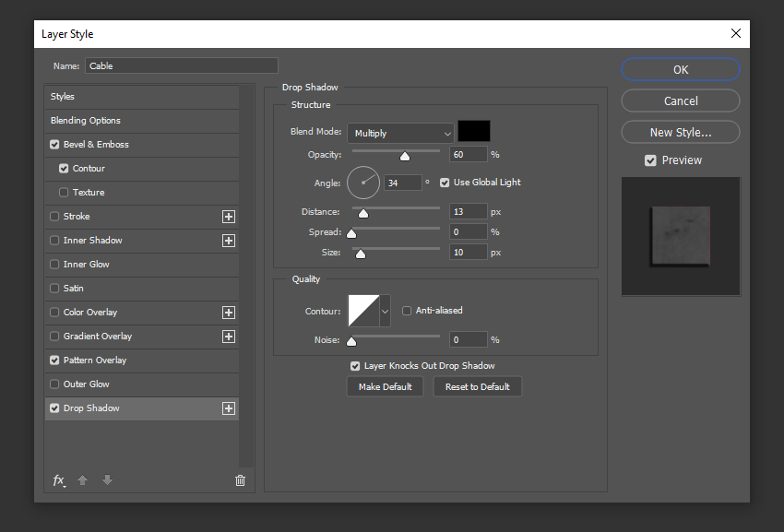
Task: Click the style preview thumbnail
Action: [681, 236]
